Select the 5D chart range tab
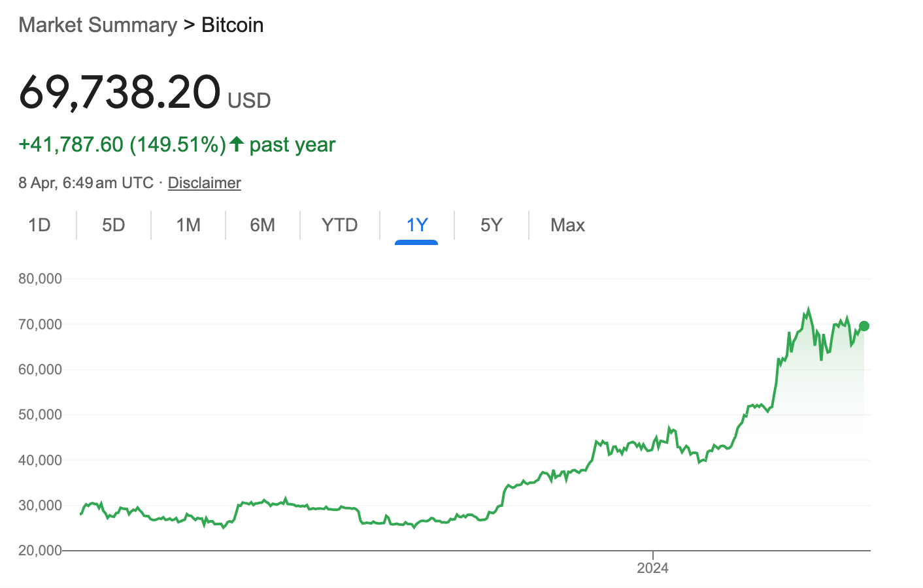The height and width of the screenshot is (588, 923). [x=114, y=225]
